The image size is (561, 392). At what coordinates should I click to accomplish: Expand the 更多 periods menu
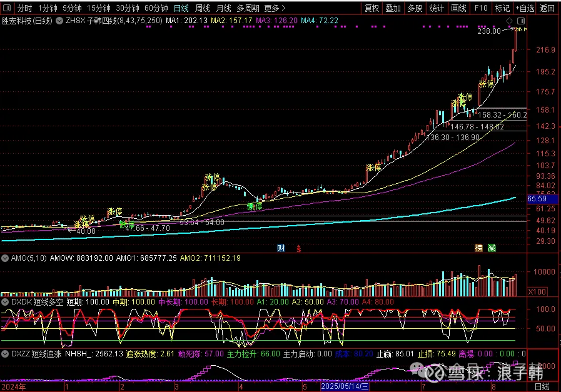click(x=275, y=8)
